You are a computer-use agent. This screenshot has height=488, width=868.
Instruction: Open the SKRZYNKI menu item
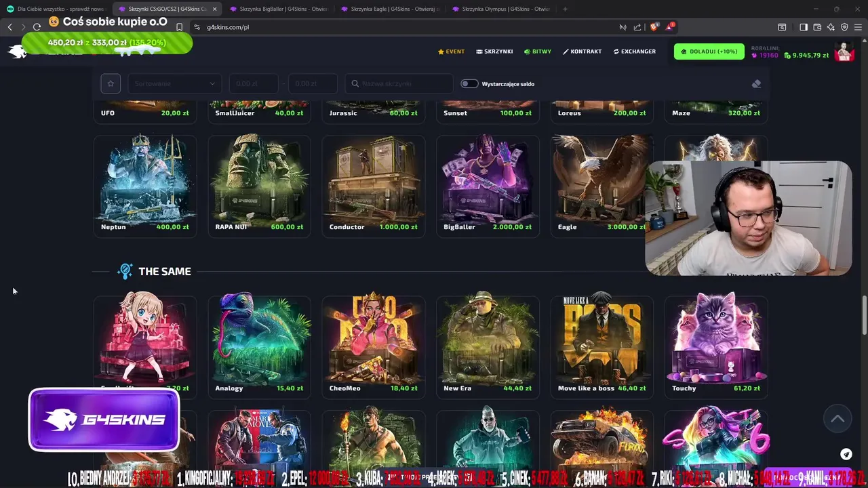[494, 52]
